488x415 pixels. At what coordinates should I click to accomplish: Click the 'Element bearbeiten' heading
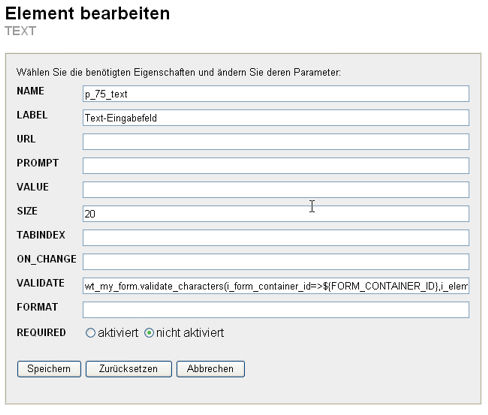87,14
